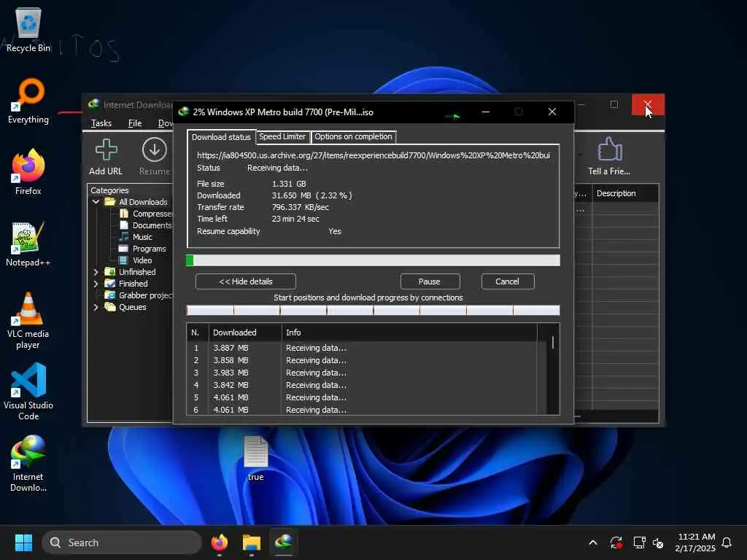Open the Tasks menu in IDM window
The height and width of the screenshot is (560, 747).
point(101,123)
